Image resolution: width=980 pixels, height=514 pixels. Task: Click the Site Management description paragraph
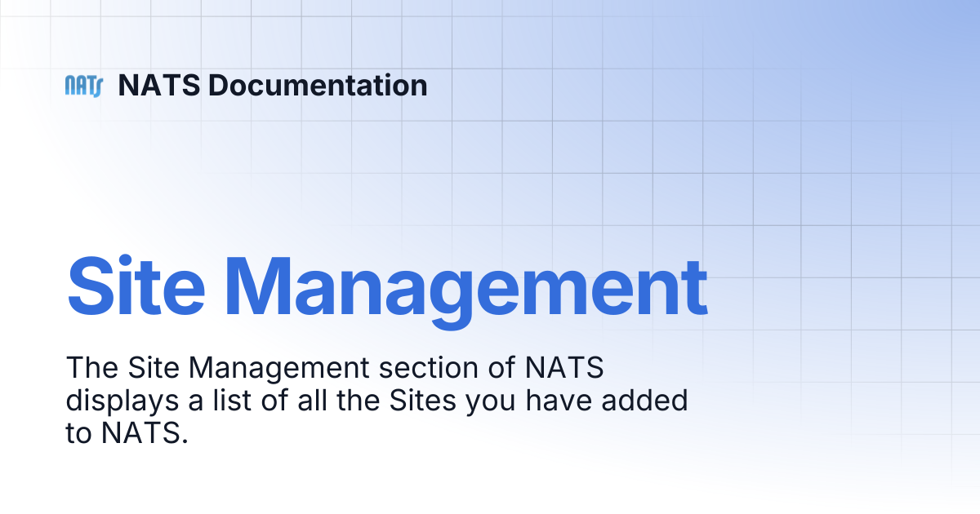376,401
